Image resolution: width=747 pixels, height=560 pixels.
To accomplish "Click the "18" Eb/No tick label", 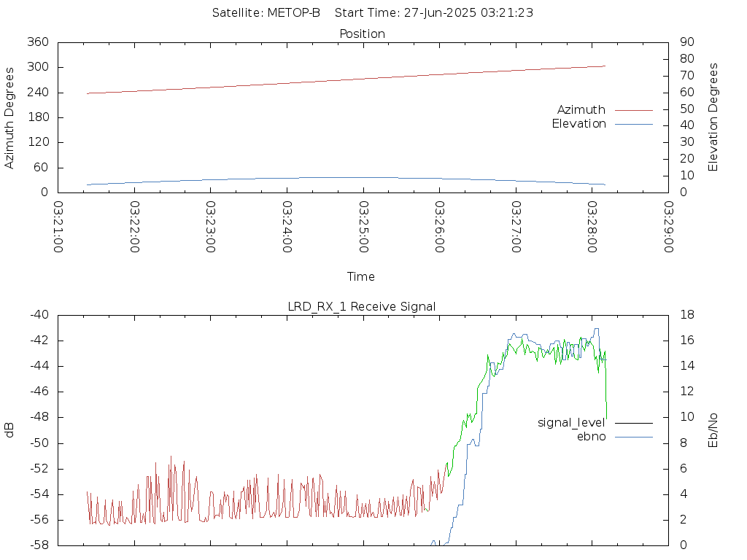I will tap(687, 315).
